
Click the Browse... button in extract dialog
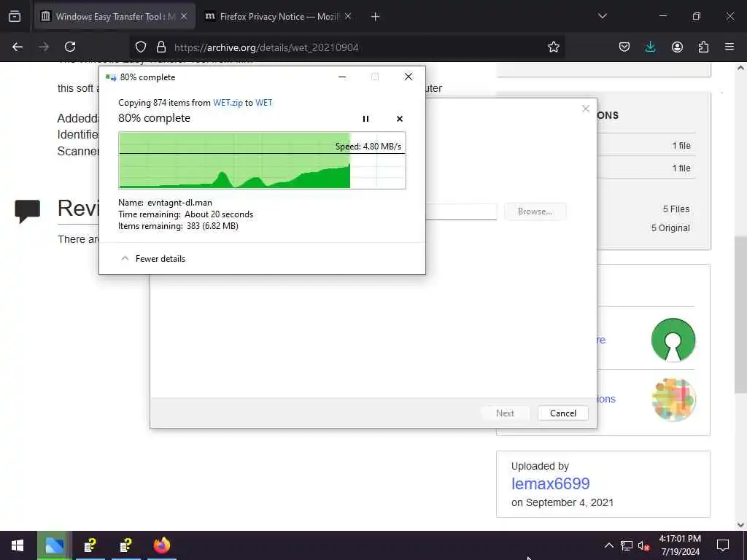[535, 211]
